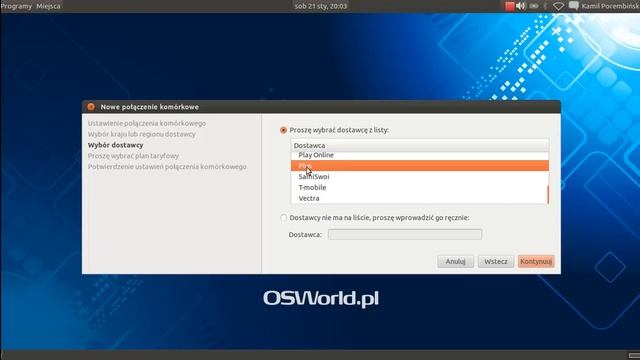Open the chat bubble messaging icon
The image size is (640, 360).
click(x=573, y=6)
